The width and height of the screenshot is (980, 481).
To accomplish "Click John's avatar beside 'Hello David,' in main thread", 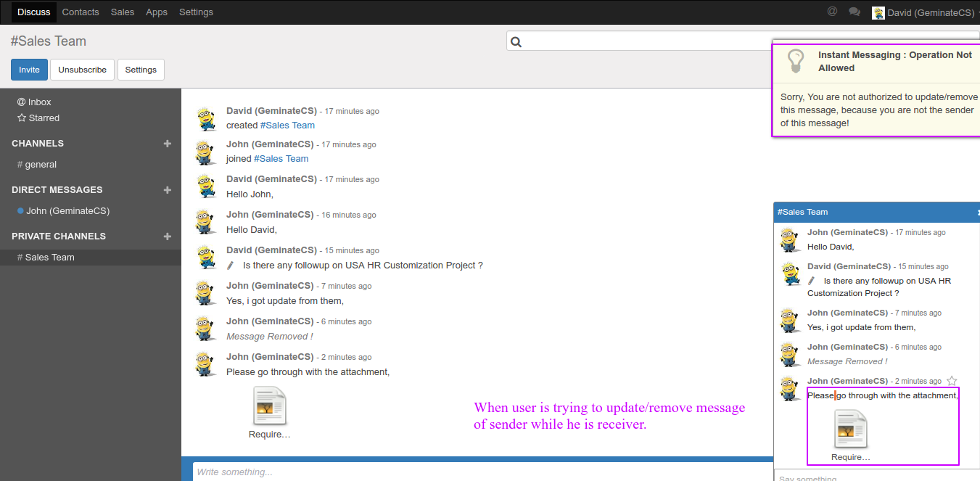I will [207, 222].
